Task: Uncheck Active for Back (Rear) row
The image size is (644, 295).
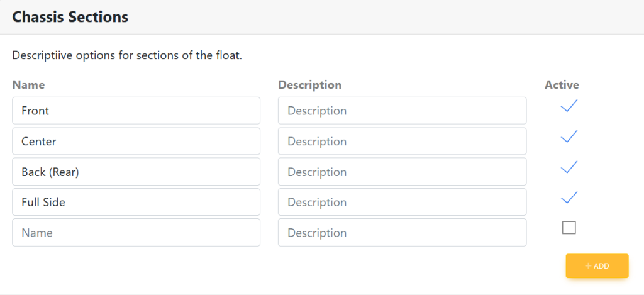Action: 569,167
